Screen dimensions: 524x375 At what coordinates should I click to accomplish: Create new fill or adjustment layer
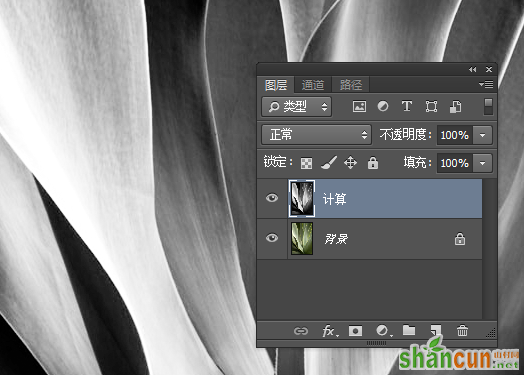coord(383,331)
